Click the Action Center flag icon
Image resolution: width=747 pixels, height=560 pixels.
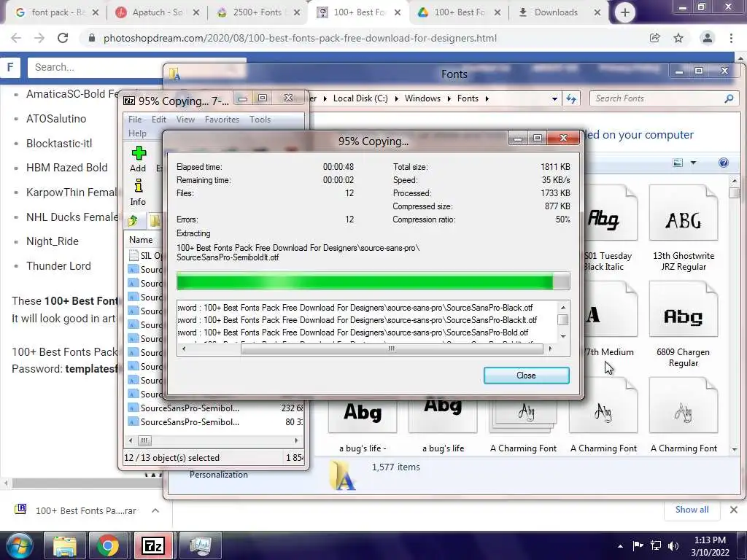pyautogui.click(x=638, y=545)
